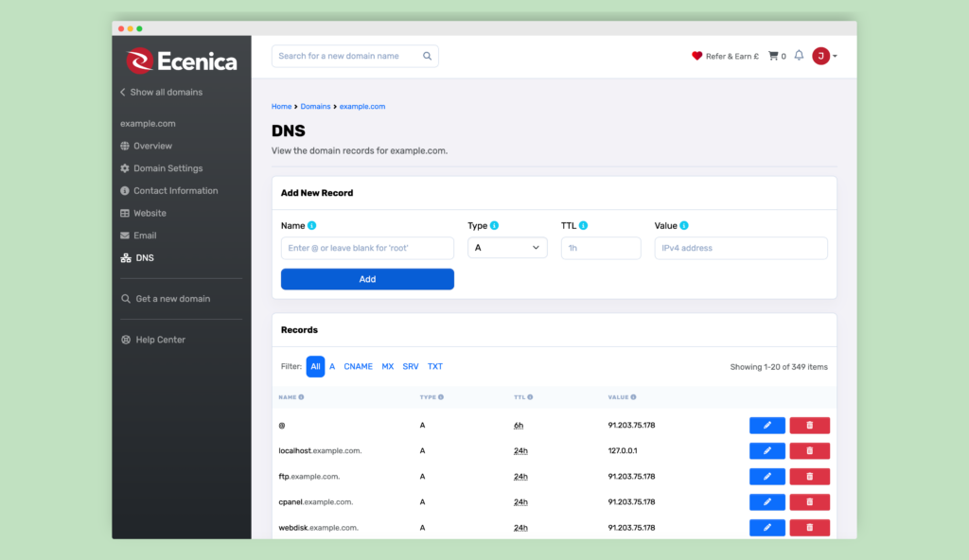
Task: Click the info icon next to Value label
Action: (684, 225)
